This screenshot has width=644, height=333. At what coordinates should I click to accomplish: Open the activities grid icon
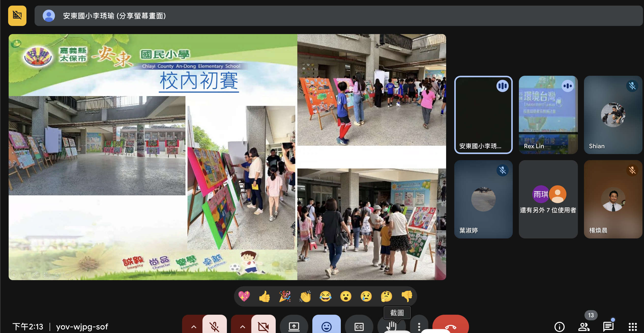tap(633, 326)
